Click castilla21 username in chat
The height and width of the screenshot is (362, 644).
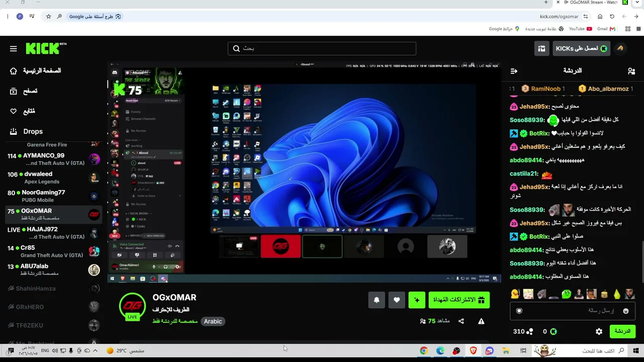pyautogui.click(x=524, y=173)
